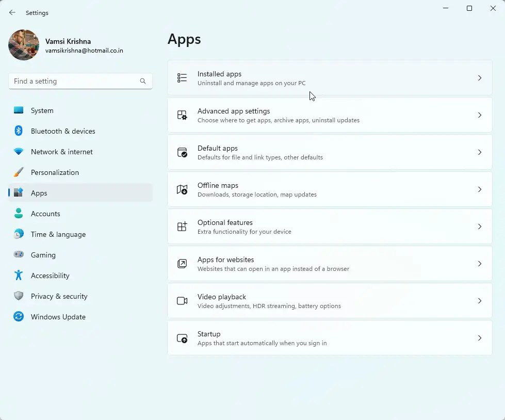Click the search magnifier icon

tap(143, 81)
